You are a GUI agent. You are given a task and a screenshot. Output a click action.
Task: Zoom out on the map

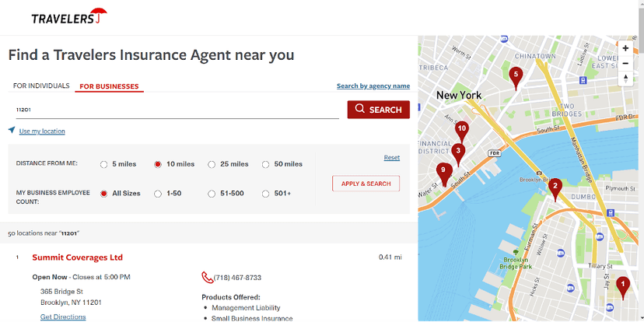point(625,63)
